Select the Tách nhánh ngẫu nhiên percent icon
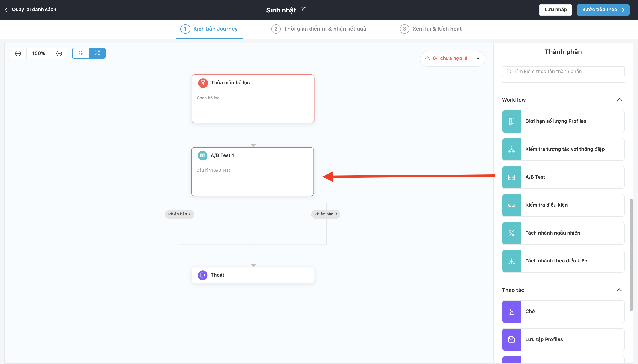The image size is (638, 364). (x=511, y=233)
